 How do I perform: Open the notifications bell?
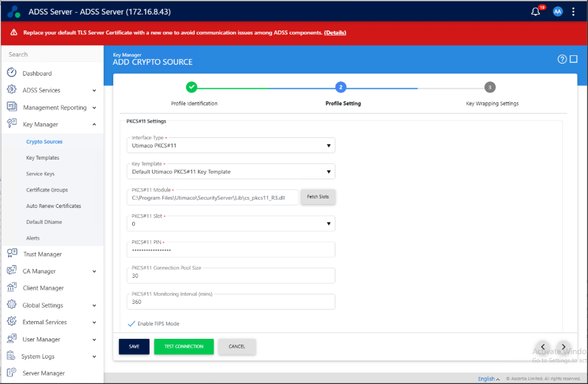tap(536, 11)
